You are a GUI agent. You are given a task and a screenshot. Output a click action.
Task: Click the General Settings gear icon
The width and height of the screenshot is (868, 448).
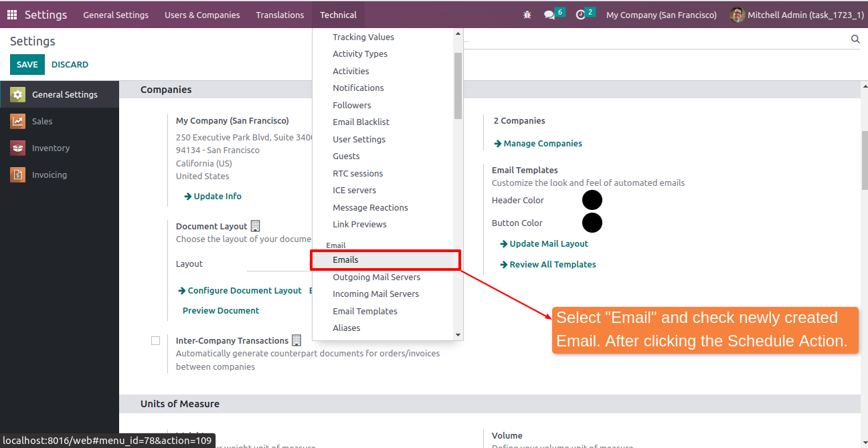(x=17, y=94)
